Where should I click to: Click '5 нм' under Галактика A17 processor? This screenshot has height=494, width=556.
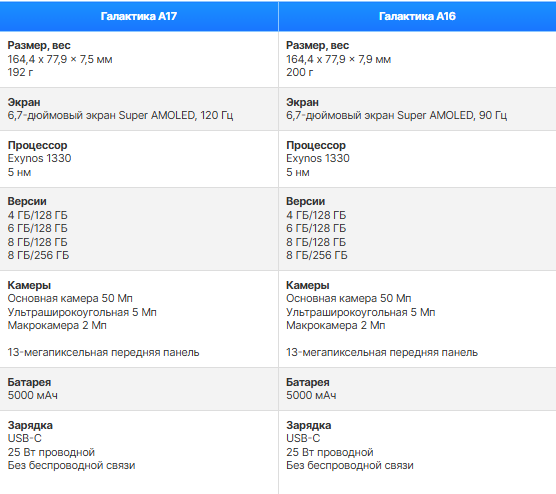pyautogui.click(x=20, y=172)
